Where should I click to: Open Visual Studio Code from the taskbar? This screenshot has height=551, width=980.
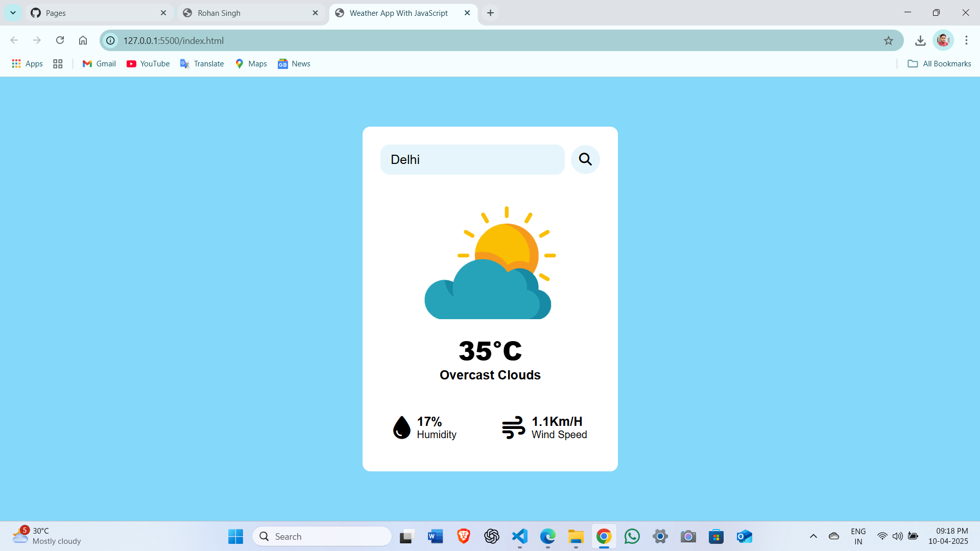pyautogui.click(x=519, y=536)
